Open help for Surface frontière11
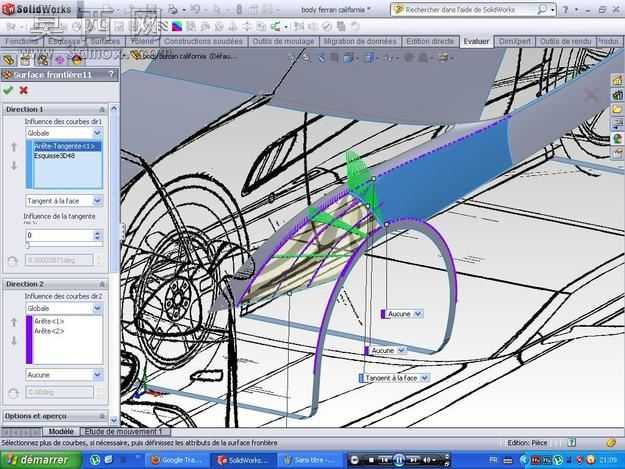 (x=111, y=75)
